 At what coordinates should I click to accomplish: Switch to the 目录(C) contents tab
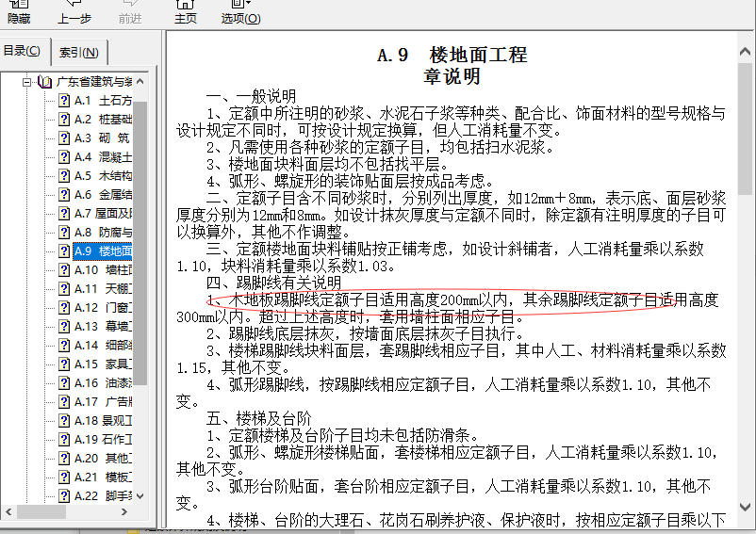coord(22,51)
